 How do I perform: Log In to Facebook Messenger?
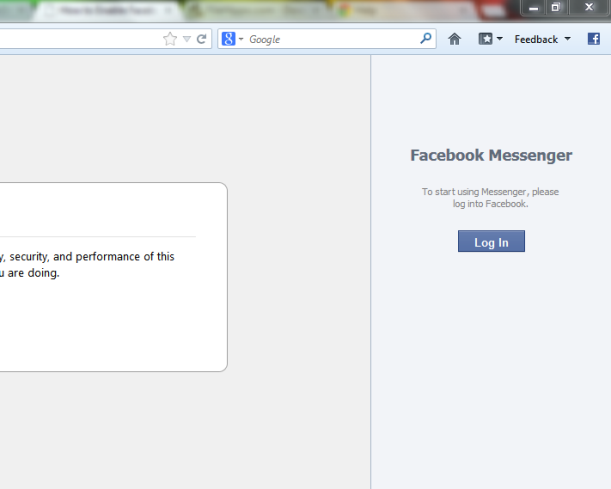(x=491, y=241)
